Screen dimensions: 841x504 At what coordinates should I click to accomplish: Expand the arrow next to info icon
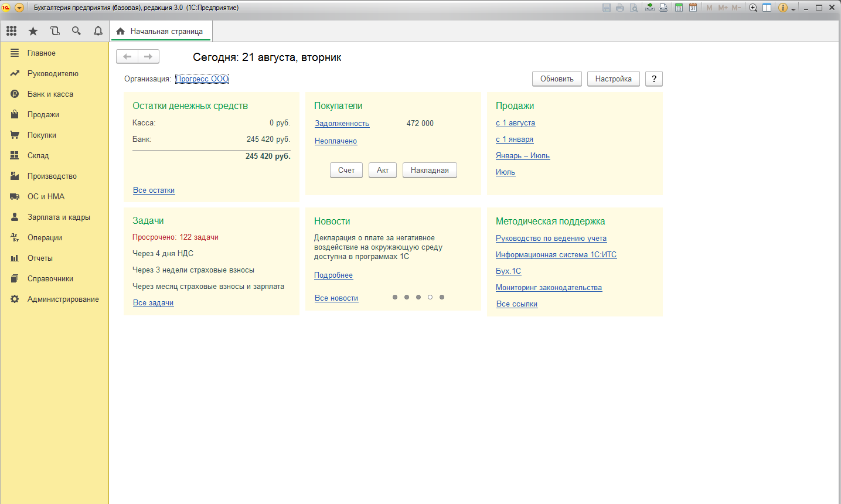tap(794, 9)
